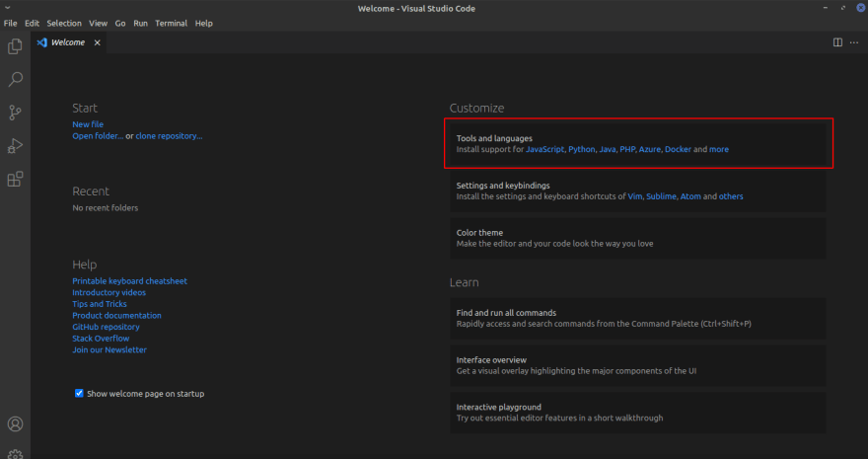Screen dimensions: 868x459
Task: Open the Edit menu
Action: tap(33, 24)
